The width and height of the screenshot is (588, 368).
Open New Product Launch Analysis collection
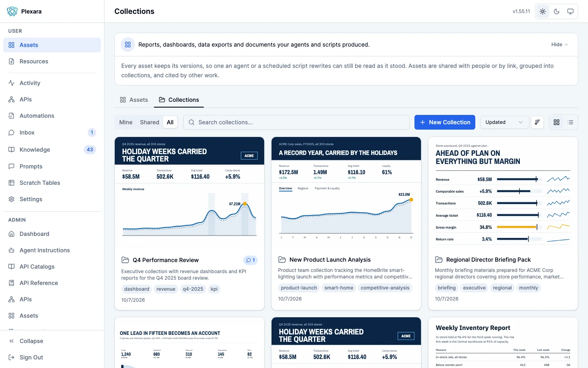pos(330,260)
